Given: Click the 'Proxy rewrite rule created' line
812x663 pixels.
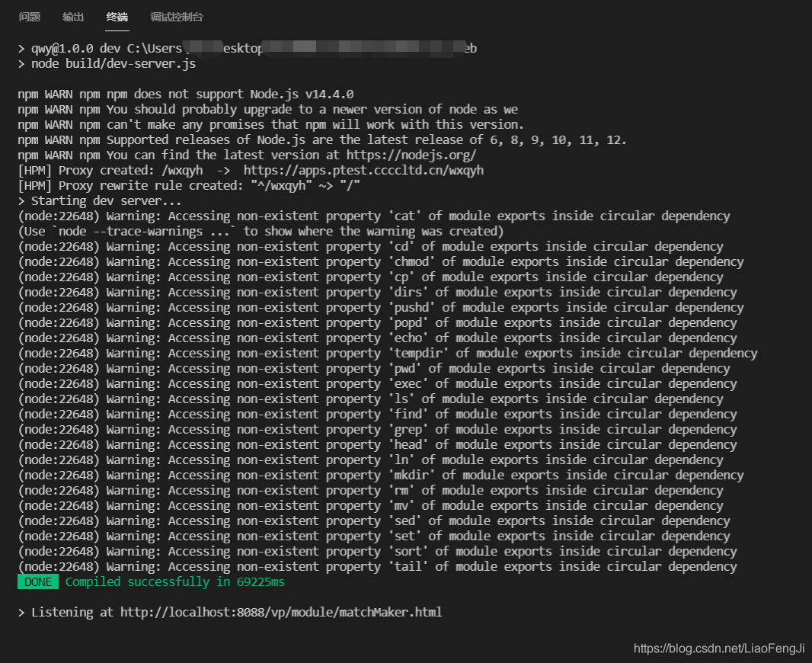Looking at the screenshot, I should (x=189, y=185).
